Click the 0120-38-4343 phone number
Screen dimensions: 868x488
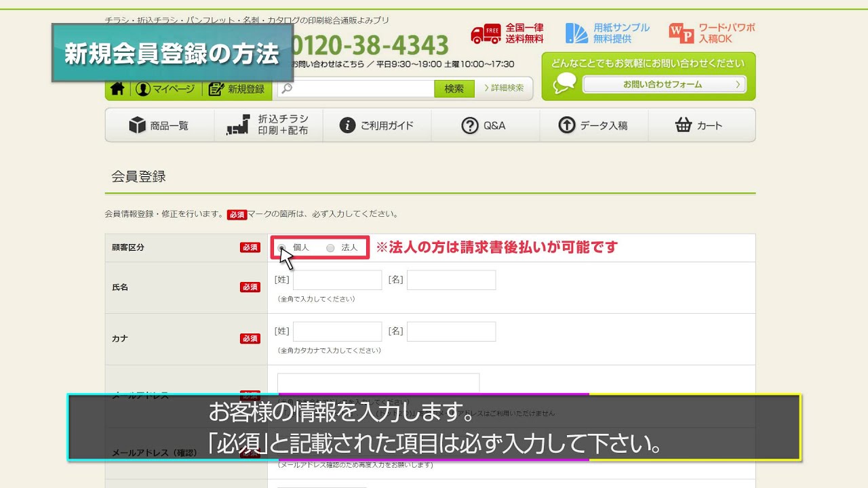click(x=370, y=45)
